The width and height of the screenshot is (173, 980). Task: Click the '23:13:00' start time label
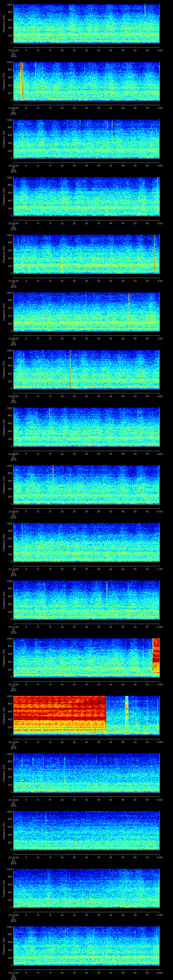tap(13, 742)
